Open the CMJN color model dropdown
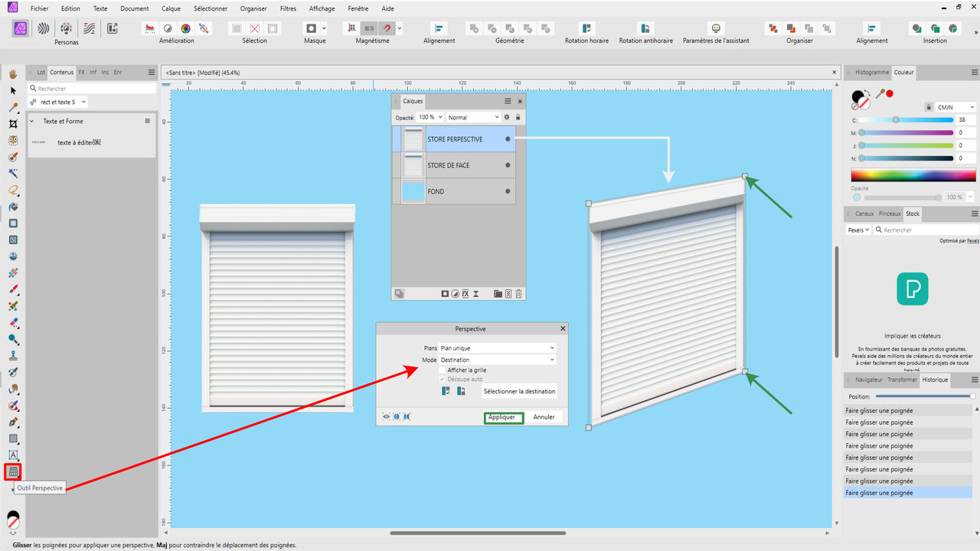Viewport: 980px width, 551px height. click(x=955, y=107)
